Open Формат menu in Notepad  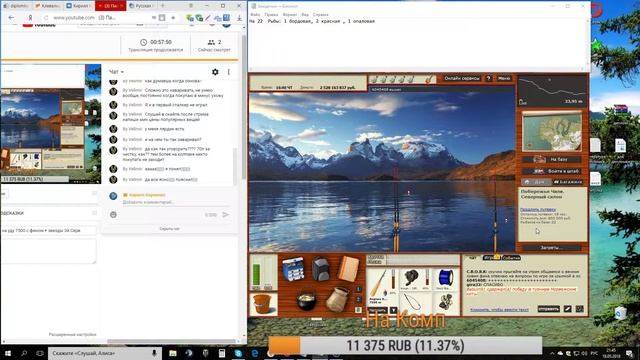[290, 15]
